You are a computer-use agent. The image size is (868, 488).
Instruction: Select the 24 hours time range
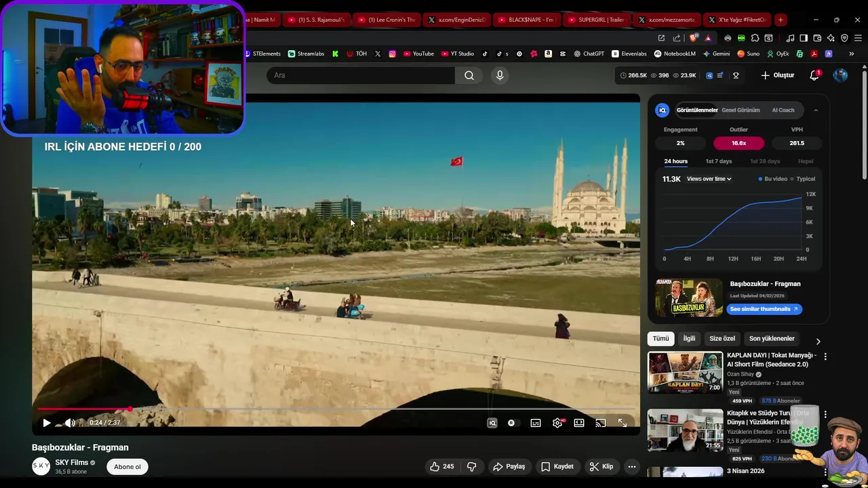675,161
